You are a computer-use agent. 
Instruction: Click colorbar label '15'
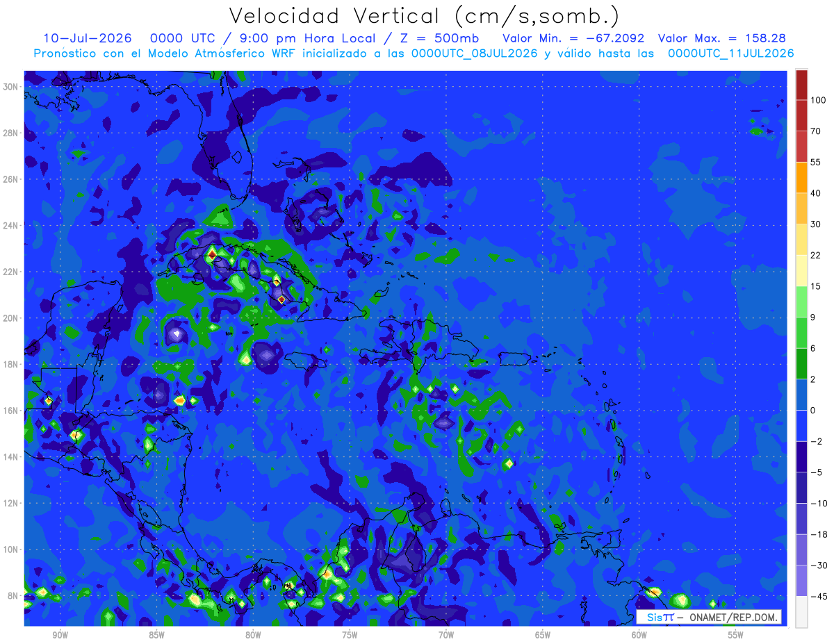816,286
